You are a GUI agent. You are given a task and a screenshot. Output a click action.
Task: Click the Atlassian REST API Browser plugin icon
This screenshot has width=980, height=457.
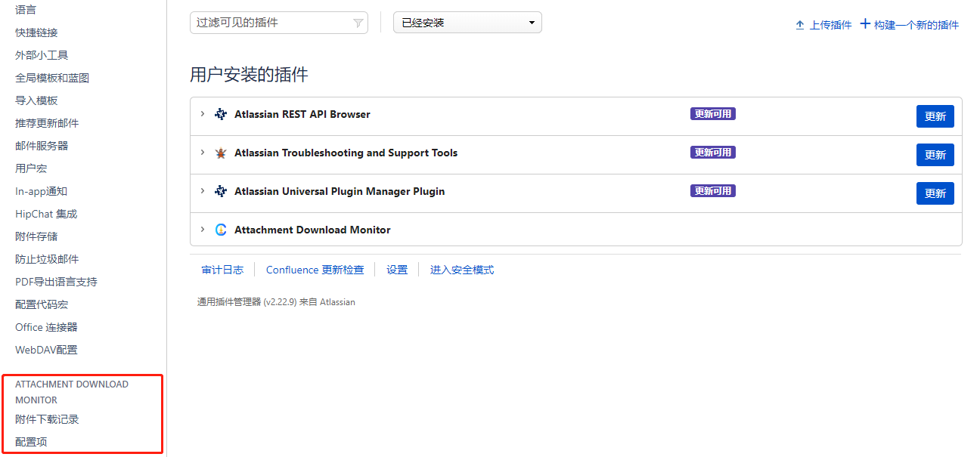221,115
